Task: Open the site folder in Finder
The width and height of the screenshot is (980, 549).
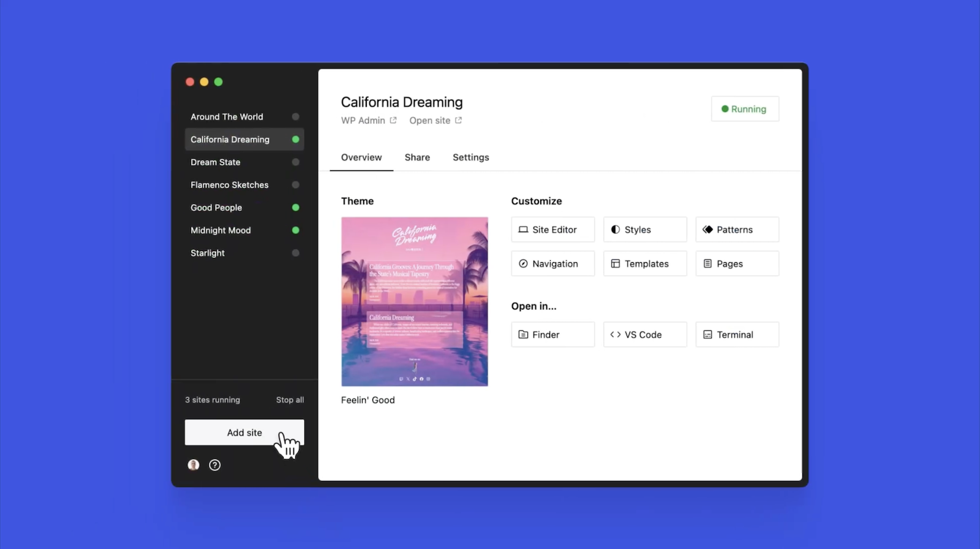Action: 552,335
